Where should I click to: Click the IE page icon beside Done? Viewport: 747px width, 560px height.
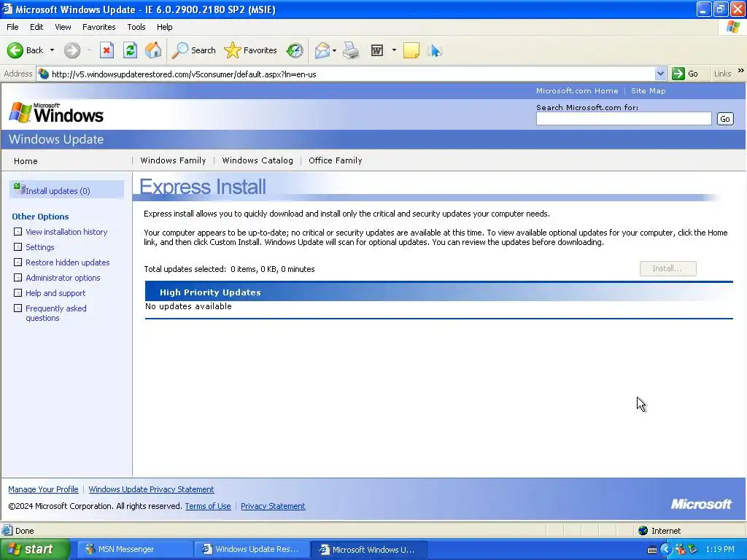tap(7, 530)
